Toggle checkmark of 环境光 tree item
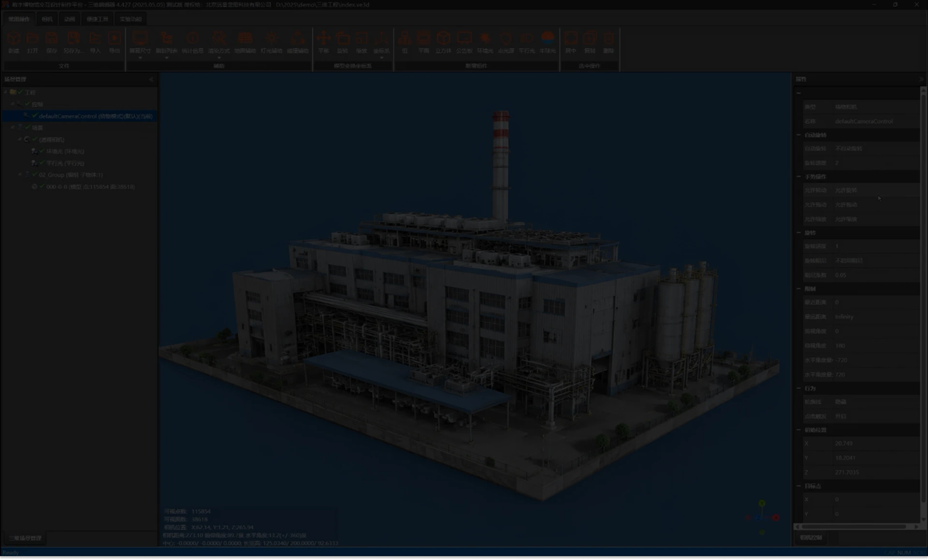This screenshot has width=928, height=560. [42, 151]
